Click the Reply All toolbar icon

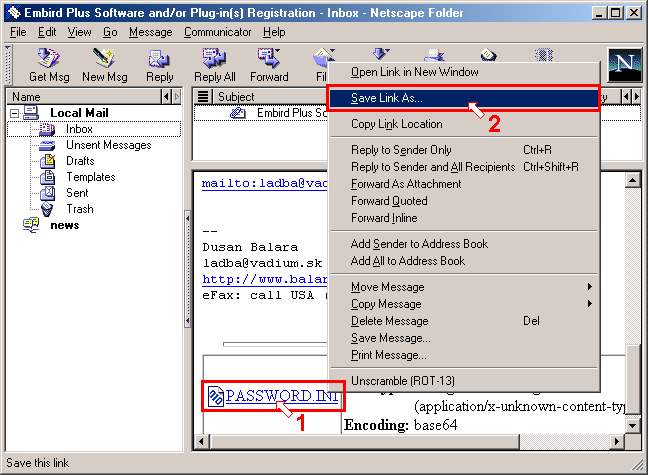pyautogui.click(x=214, y=58)
